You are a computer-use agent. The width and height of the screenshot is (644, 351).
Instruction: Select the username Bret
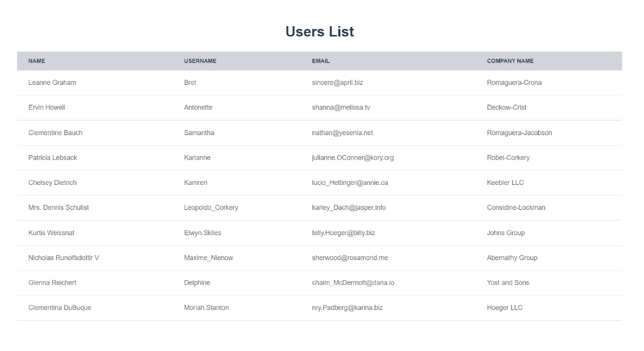[190, 82]
